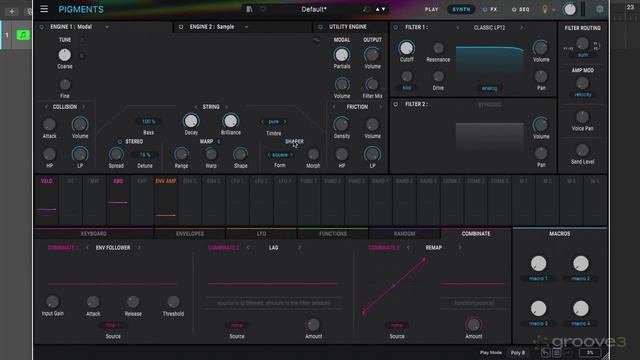Viewport: 640px width, 360px height.
Task: Choose the Combinate 2 source selector
Action: 237,326
